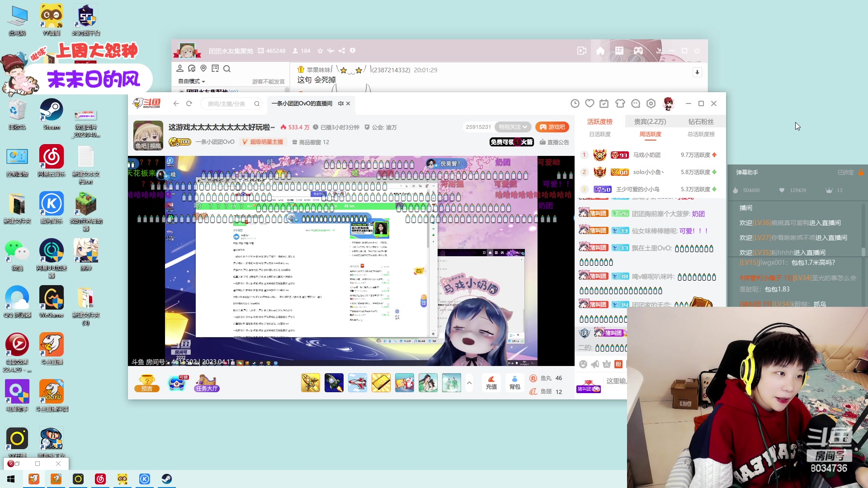The image size is (868, 488).
Task: Open 商品橱窗 12 product showcase
Action: click(x=311, y=142)
